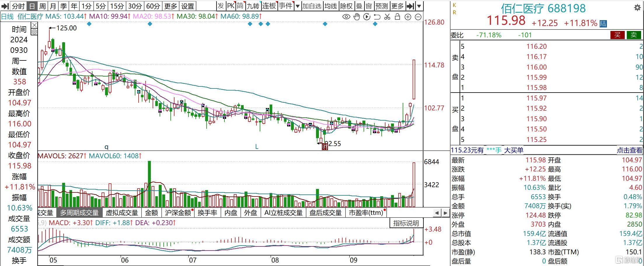Viewport: 644px width, 266px height.
Task: Zoom out with the minus circle icon
Action: (418, 17)
